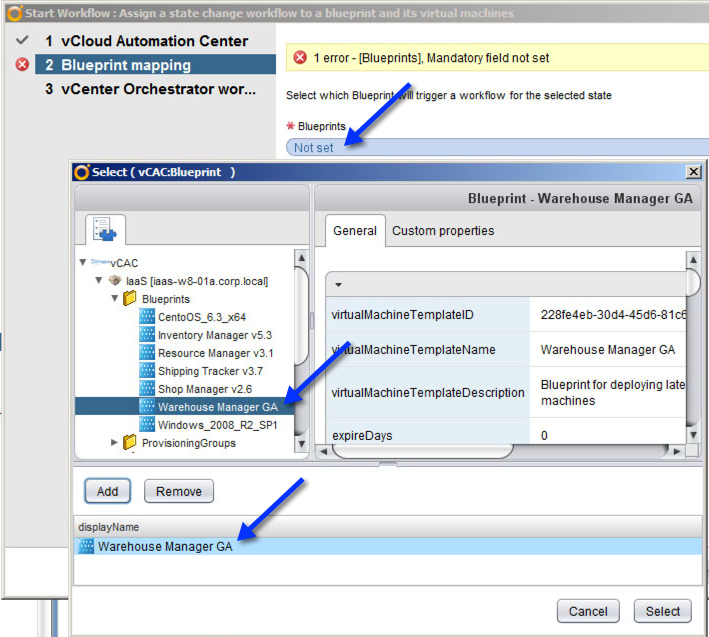Click properties panel vertical scroll up arrow
709x637 pixels.
point(693,259)
